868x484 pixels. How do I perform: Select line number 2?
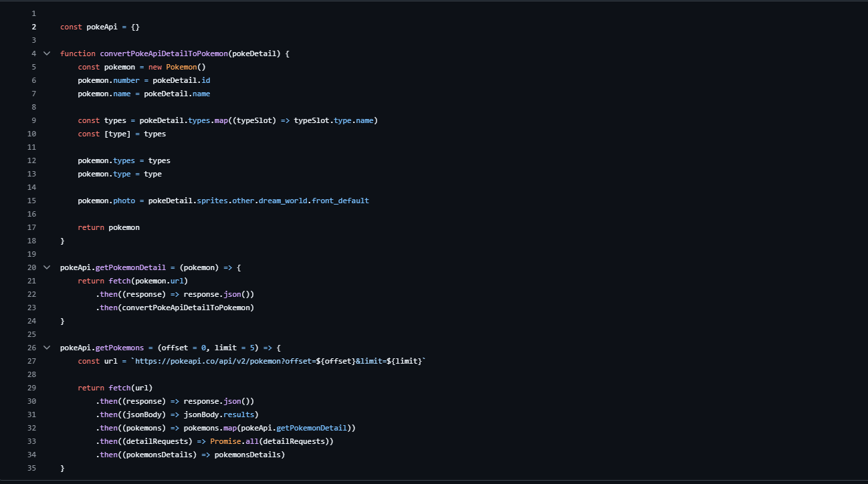[x=33, y=27]
